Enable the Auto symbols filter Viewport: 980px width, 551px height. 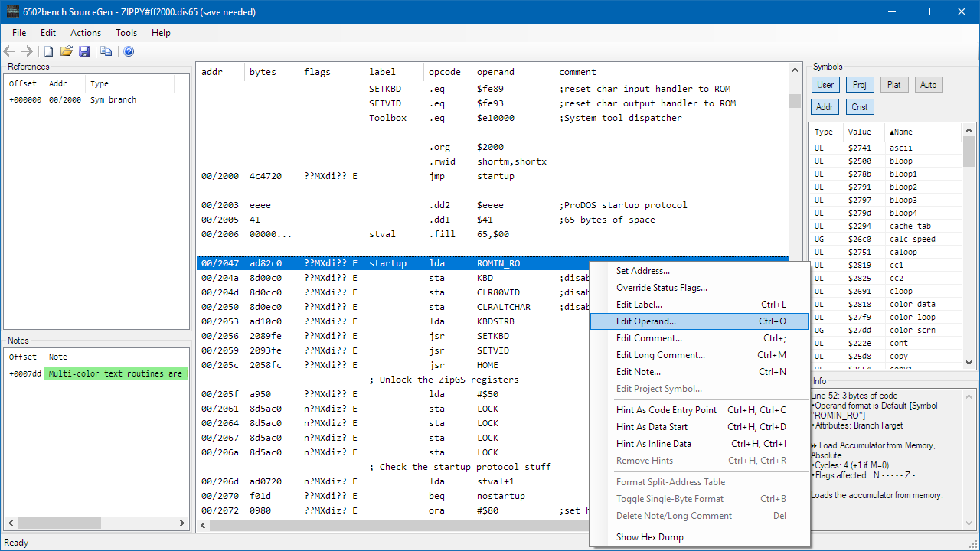pos(929,84)
